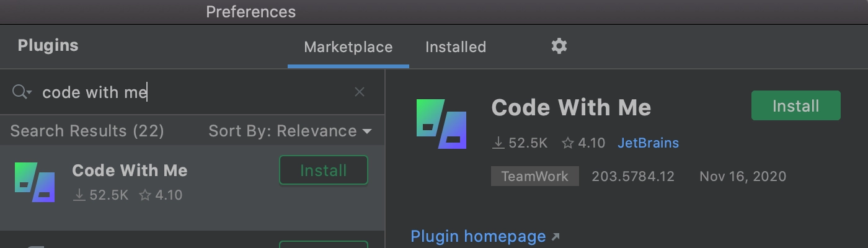
Task: Open the Sort By: Relevance dropdown
Action: (290, 131)
